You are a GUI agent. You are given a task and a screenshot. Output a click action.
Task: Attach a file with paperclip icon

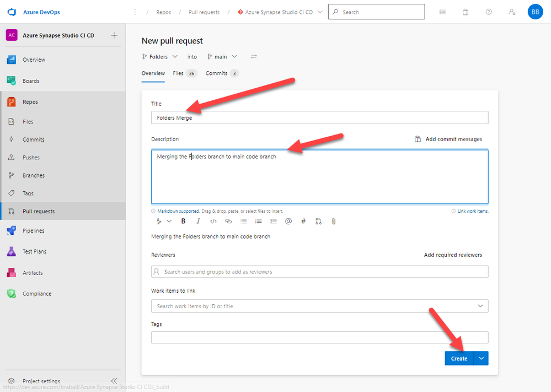[x=334, y=221]
